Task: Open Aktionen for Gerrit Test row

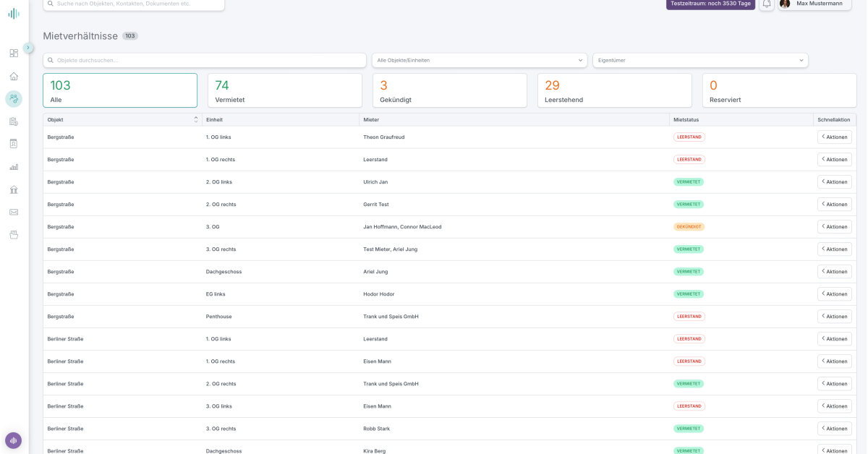Action: 835,204
